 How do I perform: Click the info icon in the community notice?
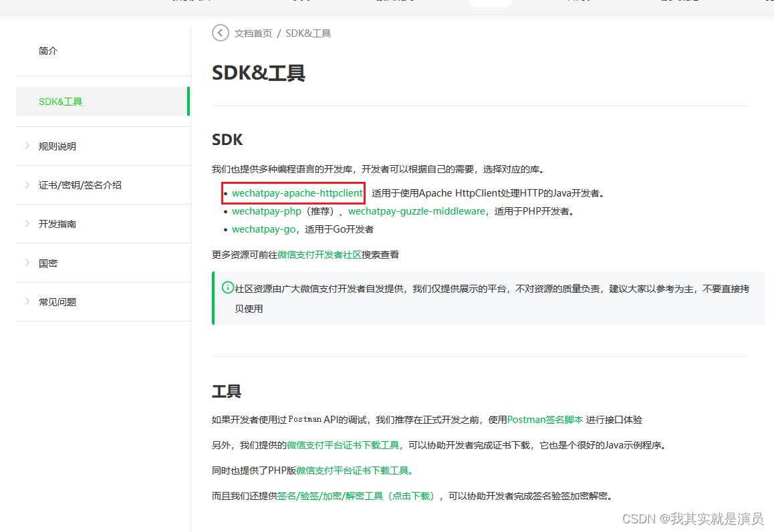pos(227,287)
